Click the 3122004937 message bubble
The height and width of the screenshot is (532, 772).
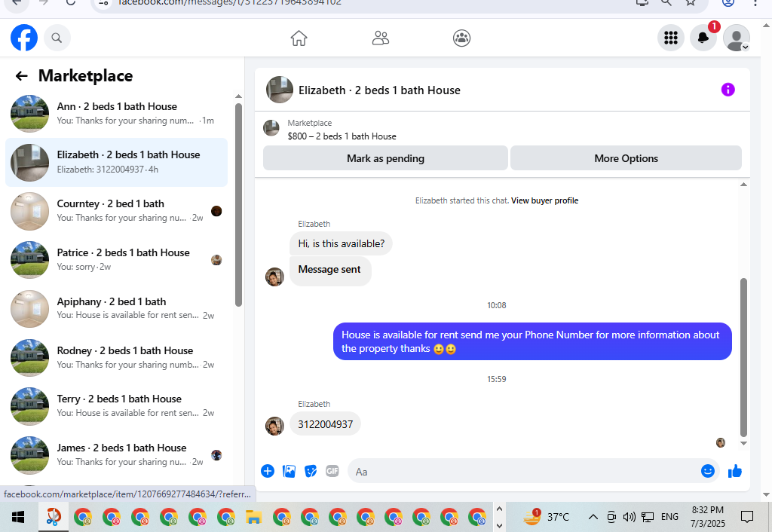pos(325,423)
